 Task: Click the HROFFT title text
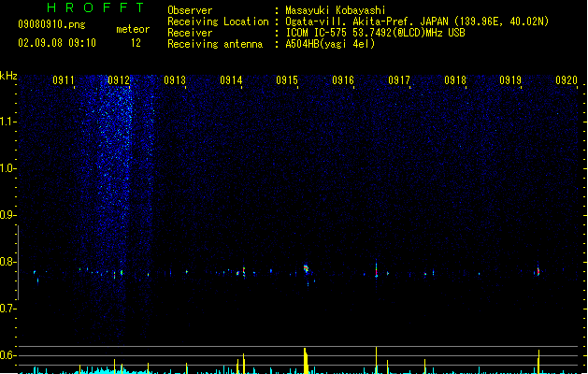pos(95,7)
